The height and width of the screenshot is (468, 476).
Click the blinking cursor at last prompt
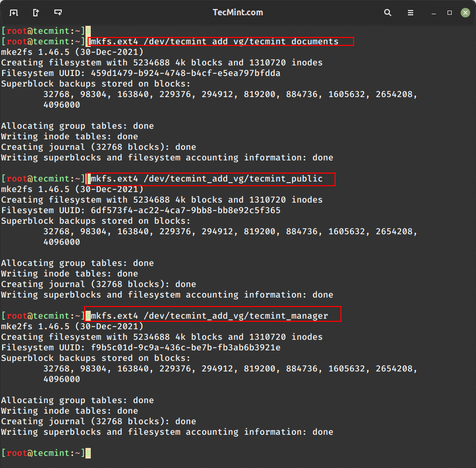pyautogui.click(x=88, y=453)
